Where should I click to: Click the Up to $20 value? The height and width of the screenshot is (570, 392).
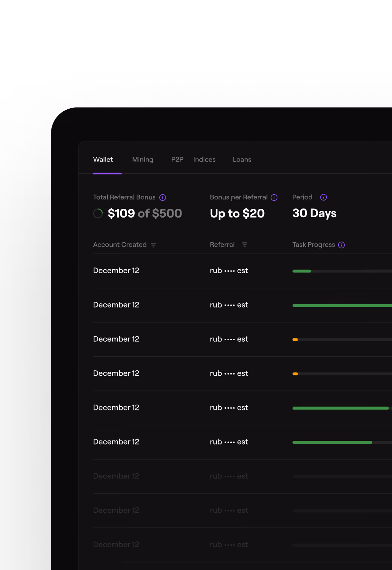[237, 213]
